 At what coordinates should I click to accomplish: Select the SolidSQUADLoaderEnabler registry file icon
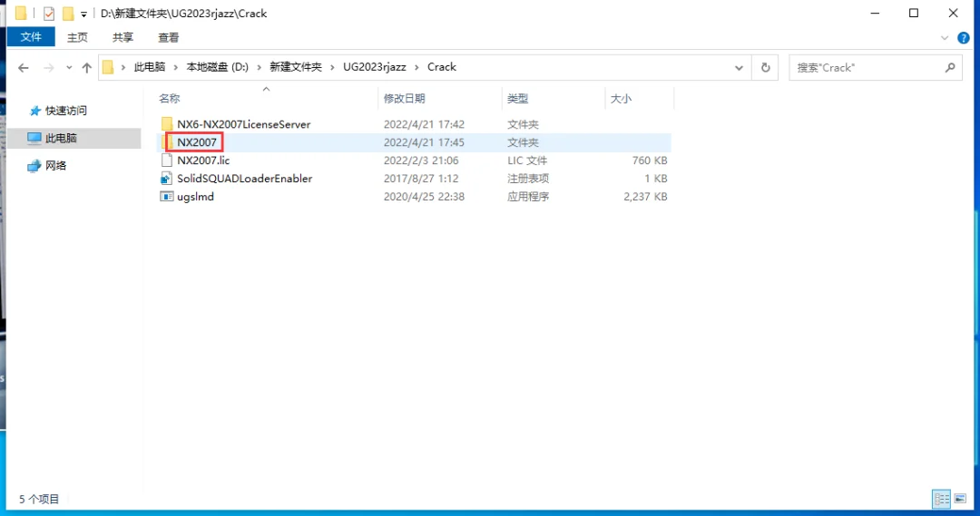point(166,179)
